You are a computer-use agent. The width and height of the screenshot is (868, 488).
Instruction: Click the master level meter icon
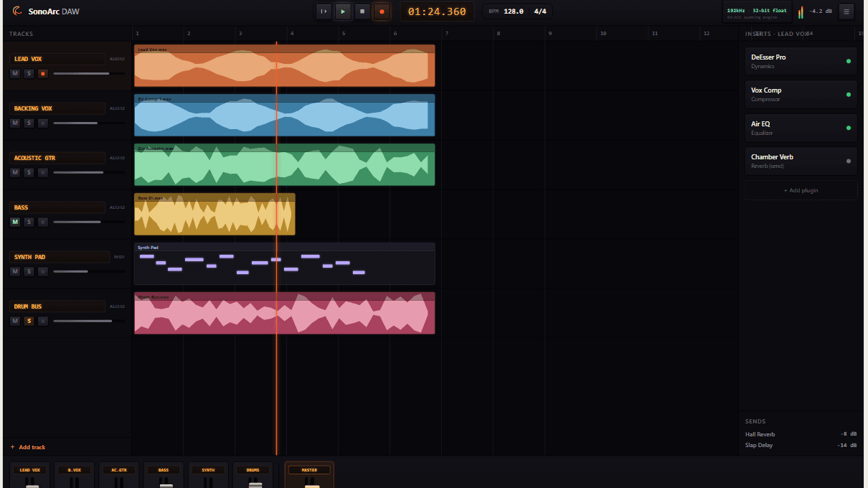click(801, 11)
